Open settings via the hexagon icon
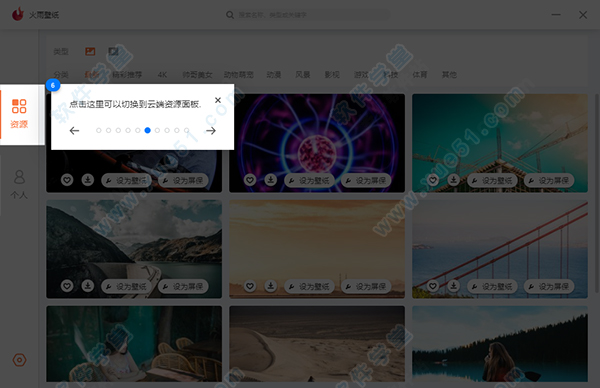This screenshot has width=600, height=388. (x=20, y=360)
